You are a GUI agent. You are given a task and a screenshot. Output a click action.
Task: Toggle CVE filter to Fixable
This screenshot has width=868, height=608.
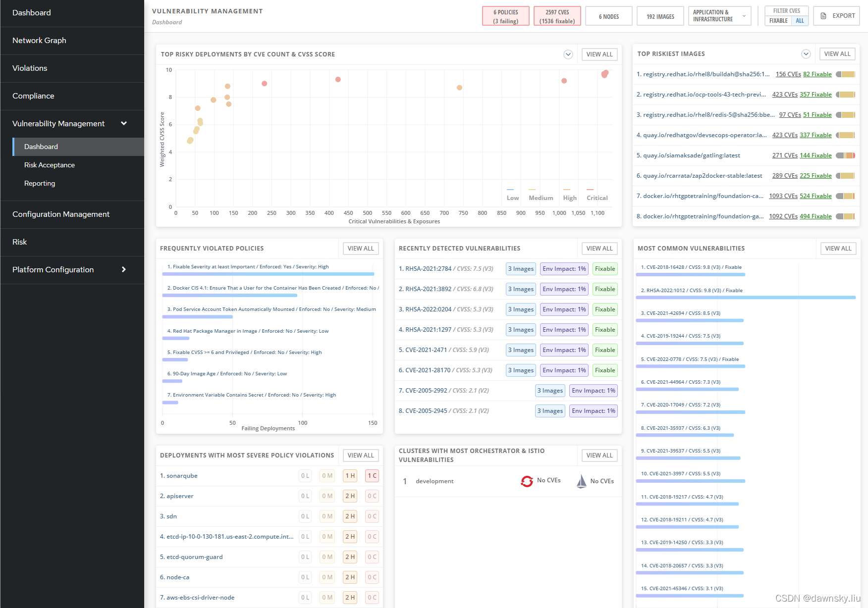778,21
